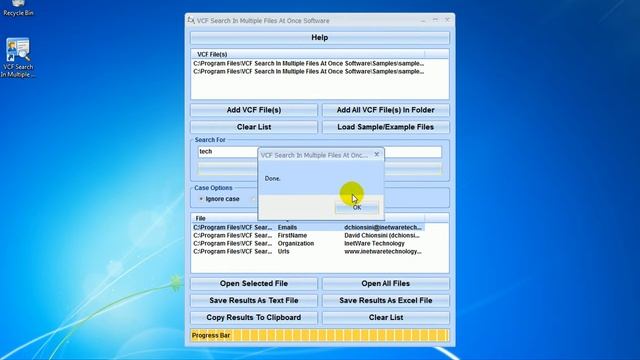Click the David Chionsini name value
Viewport: 640px width, 360px height.
(382, 236)
